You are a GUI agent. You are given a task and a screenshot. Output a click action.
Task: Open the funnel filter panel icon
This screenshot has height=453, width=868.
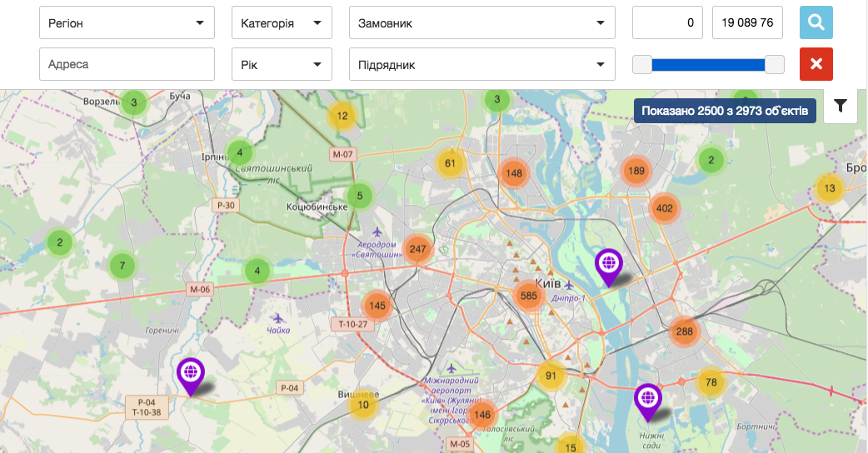coord(841,106)
